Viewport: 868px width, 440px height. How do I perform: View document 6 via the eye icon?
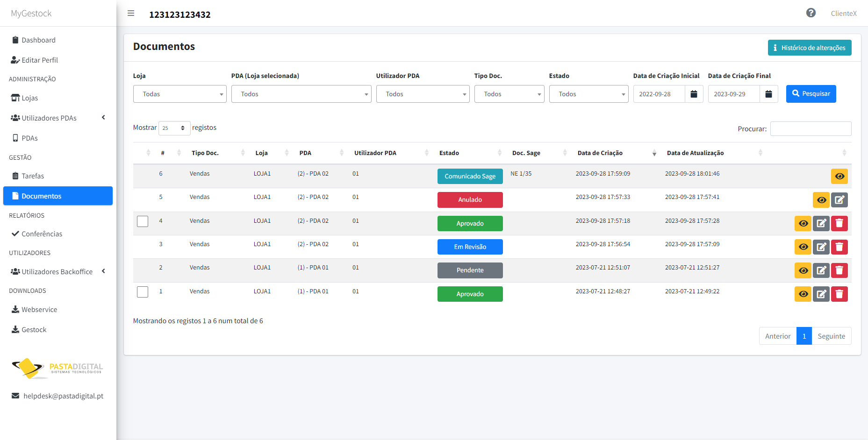click(839, 176)
